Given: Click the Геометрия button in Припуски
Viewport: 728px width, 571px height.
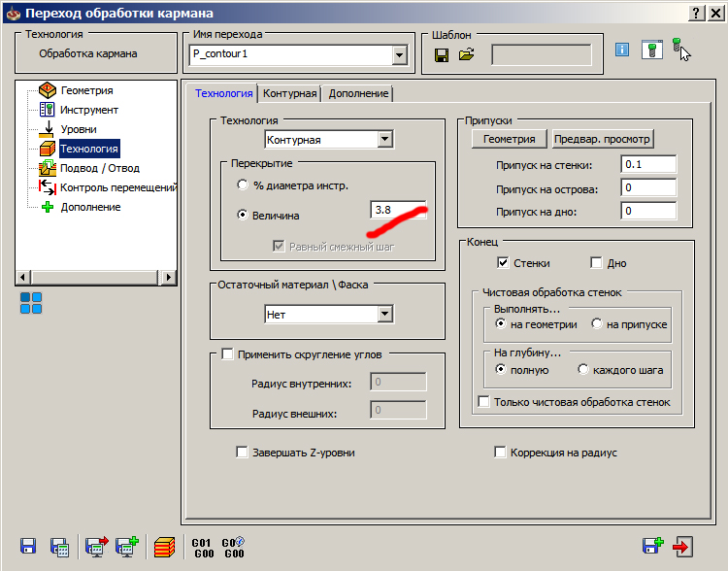Looking at the screenshot, I should click(x=509, y=139).
